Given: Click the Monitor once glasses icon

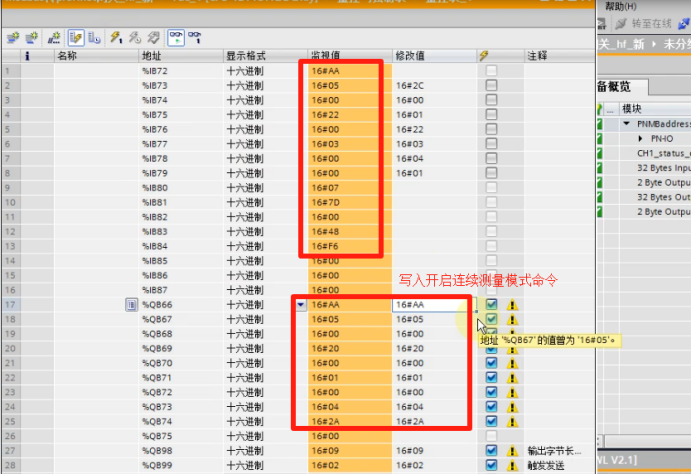Looking at the screenshot, I should 194,38.
